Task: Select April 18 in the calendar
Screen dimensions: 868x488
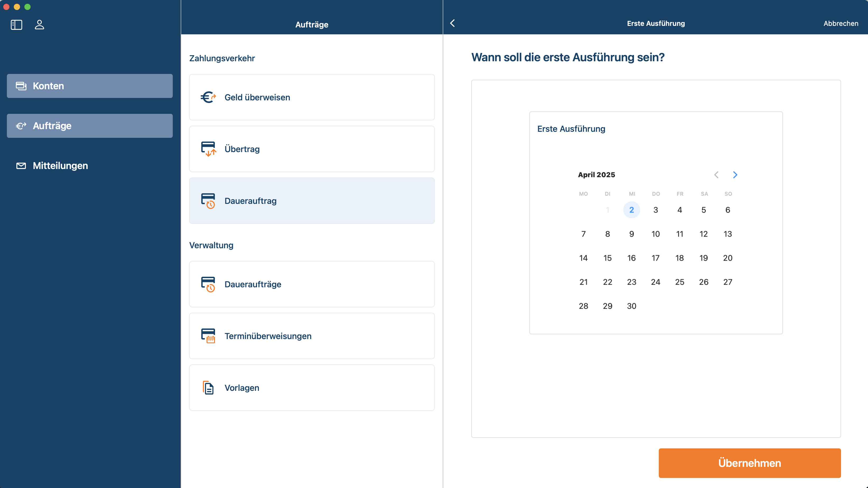Action: pyautogui.click(x=680, y=258)
